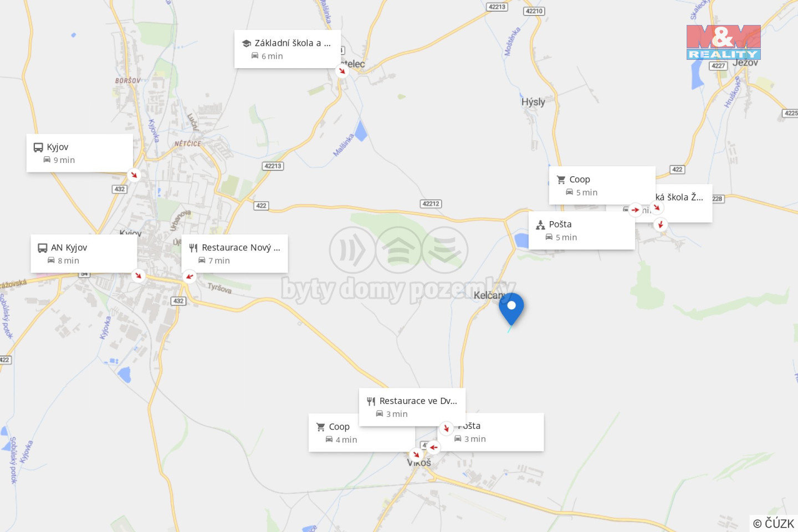Click the blue property location pin
The image size is (798, 532).
[511, 309]
